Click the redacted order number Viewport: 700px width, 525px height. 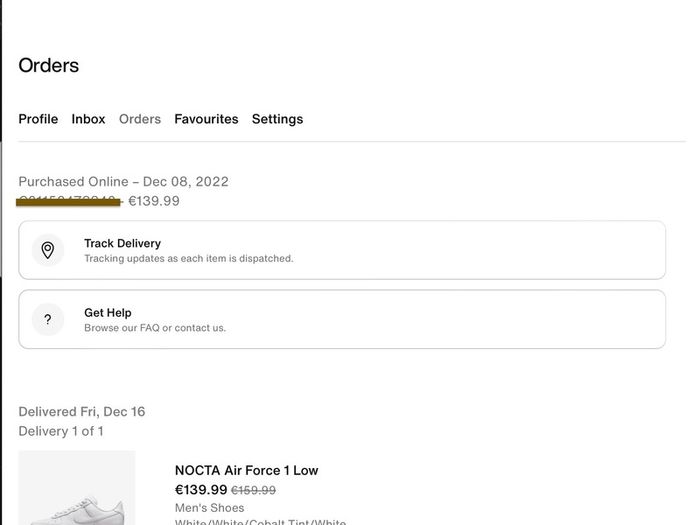[x=68, y=202]
